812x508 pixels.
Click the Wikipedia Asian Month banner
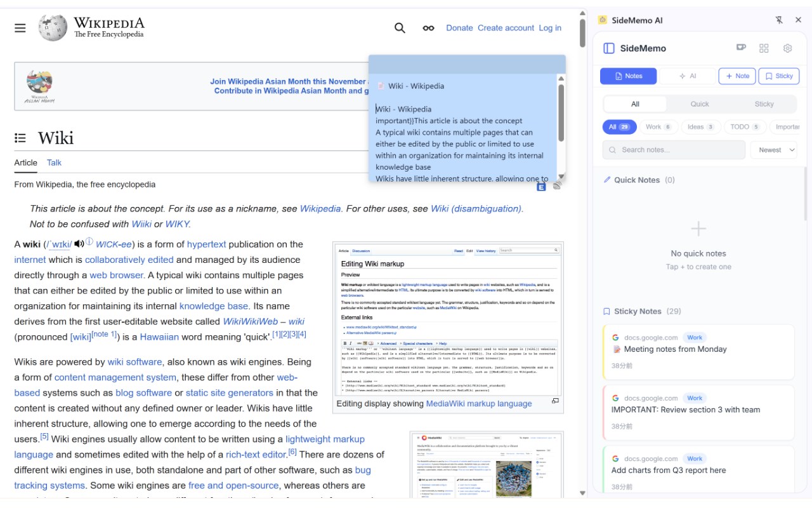coord(192,86)
